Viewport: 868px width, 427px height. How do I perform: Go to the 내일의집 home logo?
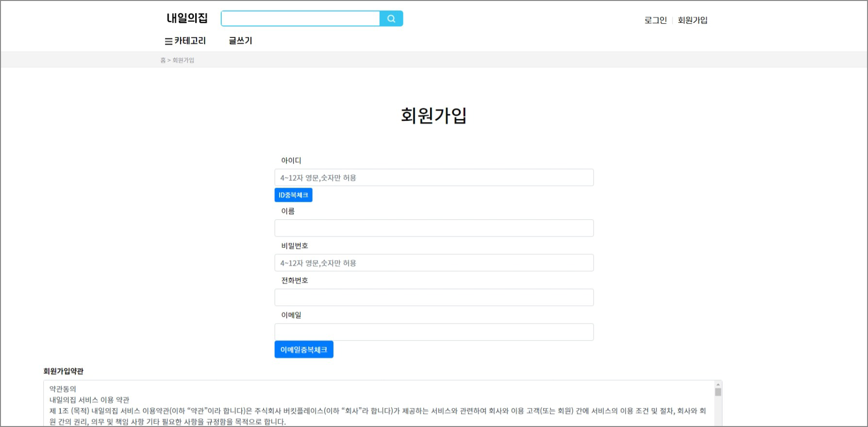187,18
